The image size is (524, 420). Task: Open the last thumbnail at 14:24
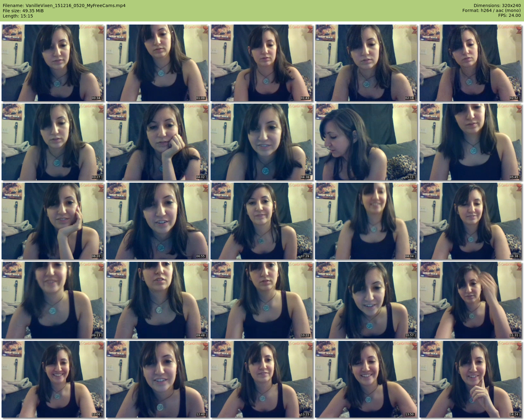tap(471, 379)
